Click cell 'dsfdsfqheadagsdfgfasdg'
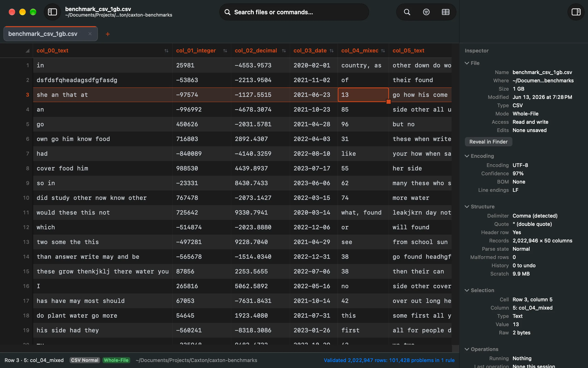This screenshot has height=368, width=588. pyautogui.click(x=102, y=80)
